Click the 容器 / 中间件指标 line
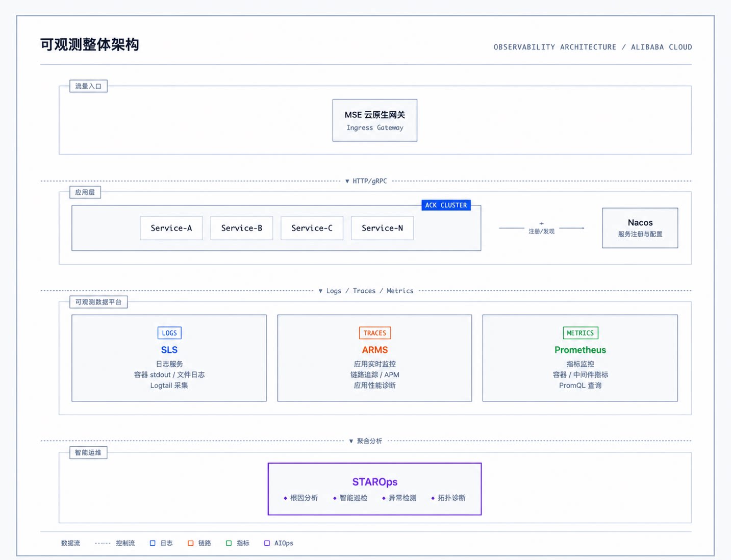The width and height of the screenshot is (731, 560). point(580,375)
